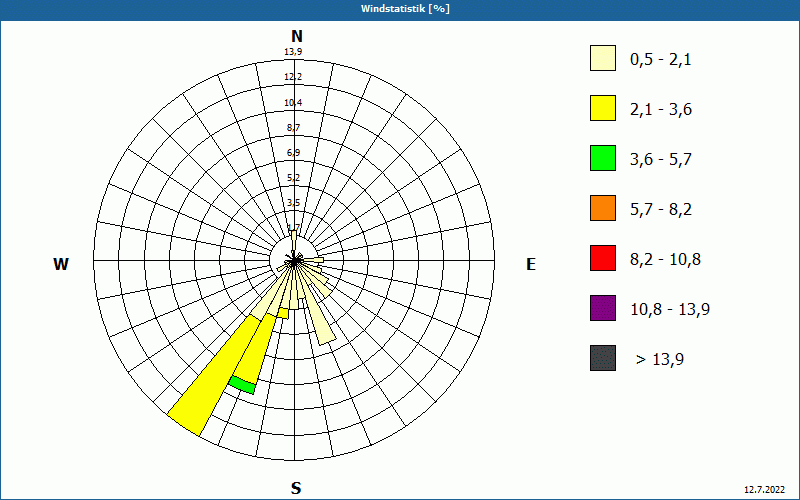Image resolution: width=800 pixels, height=500 pixels.
Task: Click the legend label '8,2 - 10,8'
Action: [x=665, y=260]
